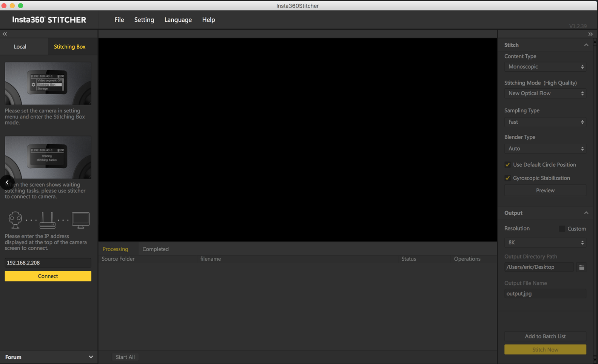Click the computer monitor icon
598x364 pixels.
pyautogui.click(x=80, y=220)
